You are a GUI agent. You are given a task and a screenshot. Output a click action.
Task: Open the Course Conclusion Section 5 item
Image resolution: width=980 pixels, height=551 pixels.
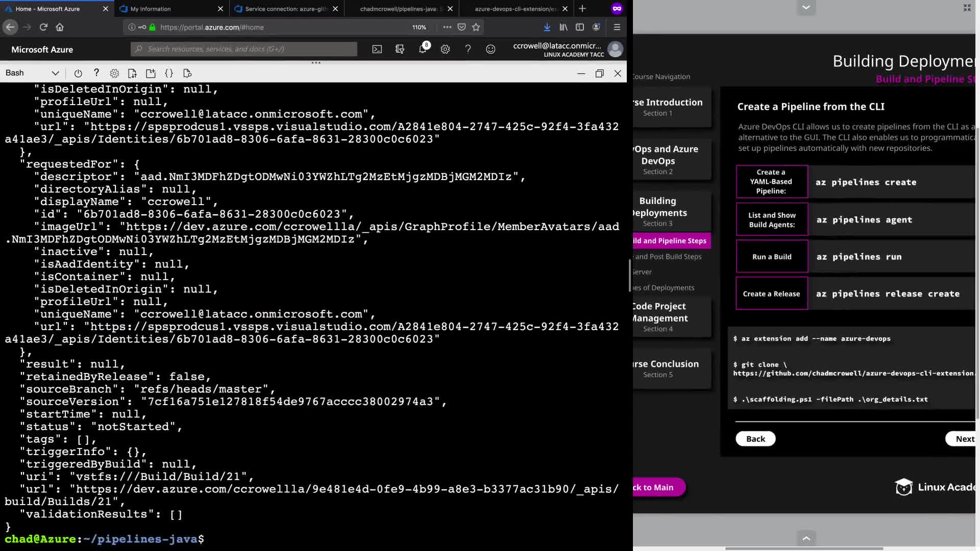(x=665, y=368)
